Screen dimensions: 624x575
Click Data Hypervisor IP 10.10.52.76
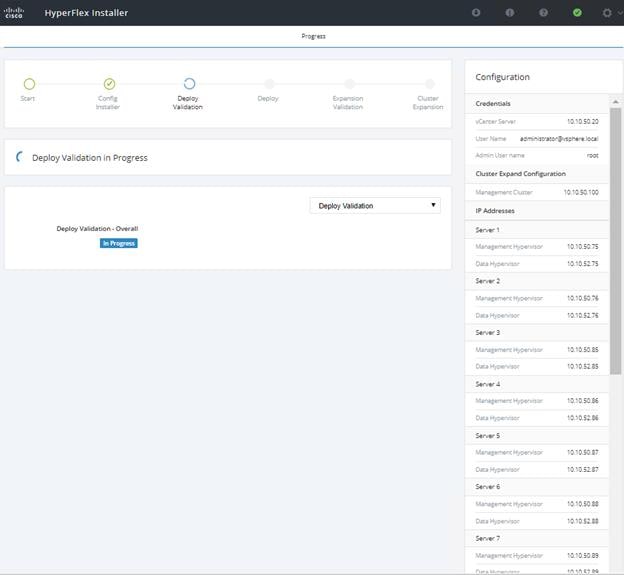(583, 315)
